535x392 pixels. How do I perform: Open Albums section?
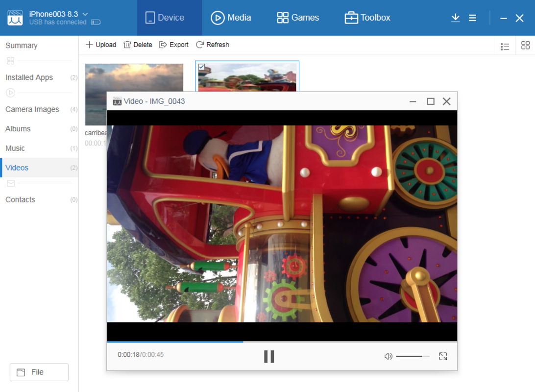[x=39, y=128]
